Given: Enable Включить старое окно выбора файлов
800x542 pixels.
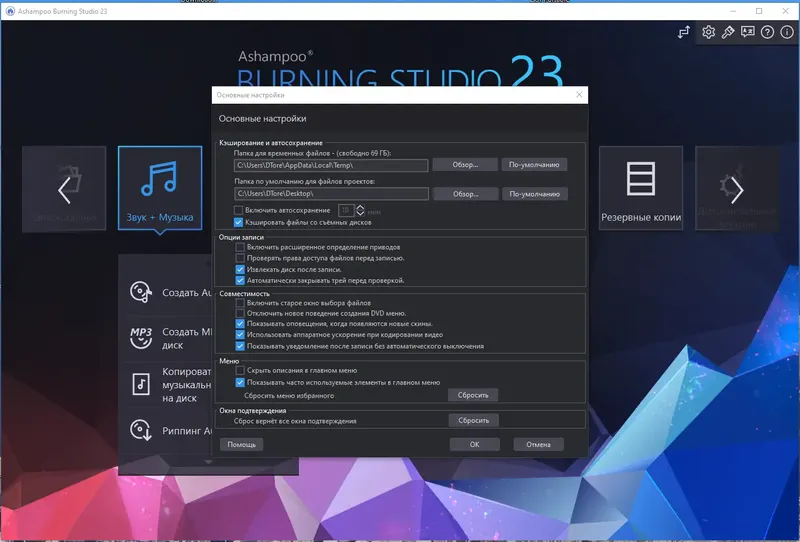Looking at the screenshot, I should (240, 303).
